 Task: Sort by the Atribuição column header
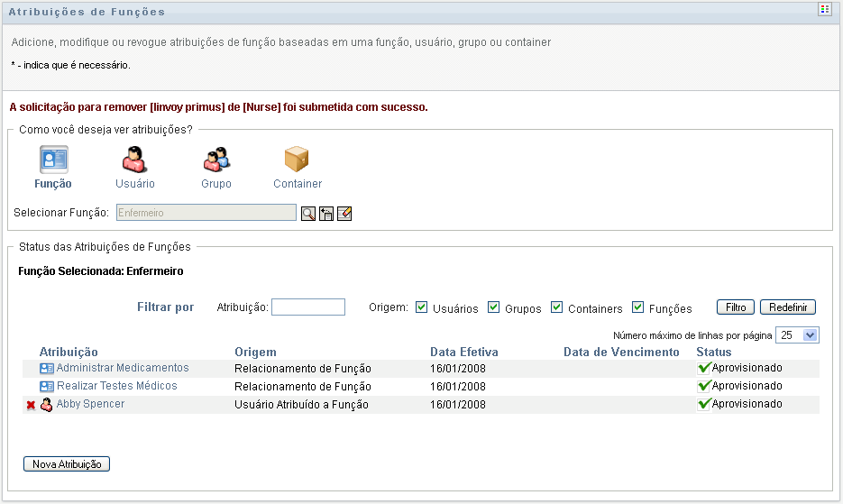coord(69,352)
